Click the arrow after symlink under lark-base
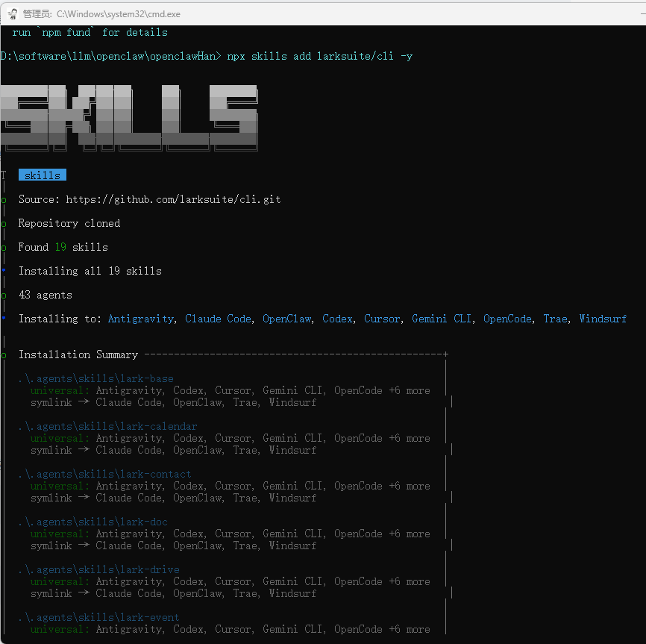The width and height of the screenshot is (646, 644). 84,402
